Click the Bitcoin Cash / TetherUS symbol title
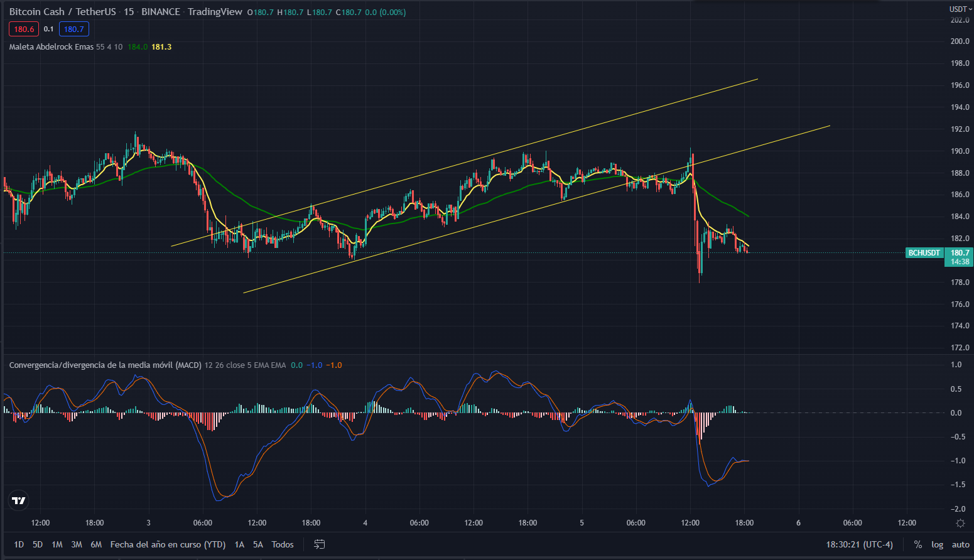 click(x=63, y=12)
